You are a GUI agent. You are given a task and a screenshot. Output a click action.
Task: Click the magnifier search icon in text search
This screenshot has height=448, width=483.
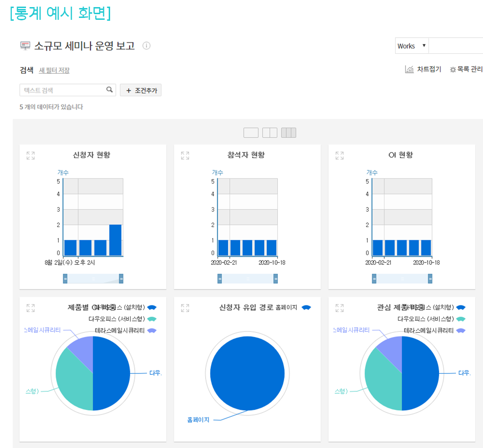110,90
